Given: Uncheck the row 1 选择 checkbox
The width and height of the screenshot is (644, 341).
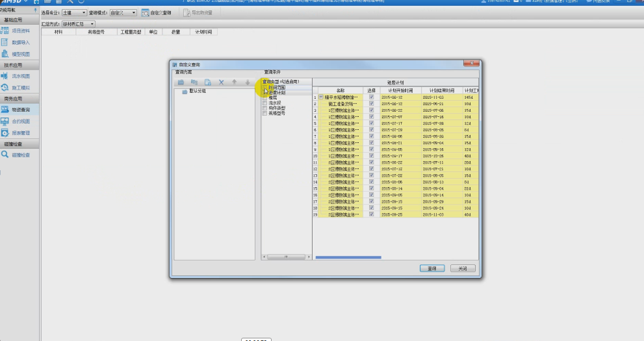Looking at the screenshot, I should (371, 97).
